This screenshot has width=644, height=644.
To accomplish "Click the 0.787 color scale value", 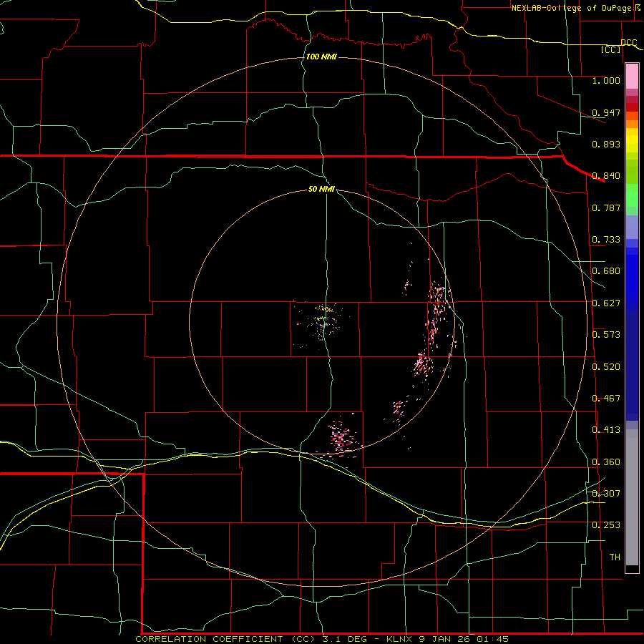I will [x=606, y=208].
